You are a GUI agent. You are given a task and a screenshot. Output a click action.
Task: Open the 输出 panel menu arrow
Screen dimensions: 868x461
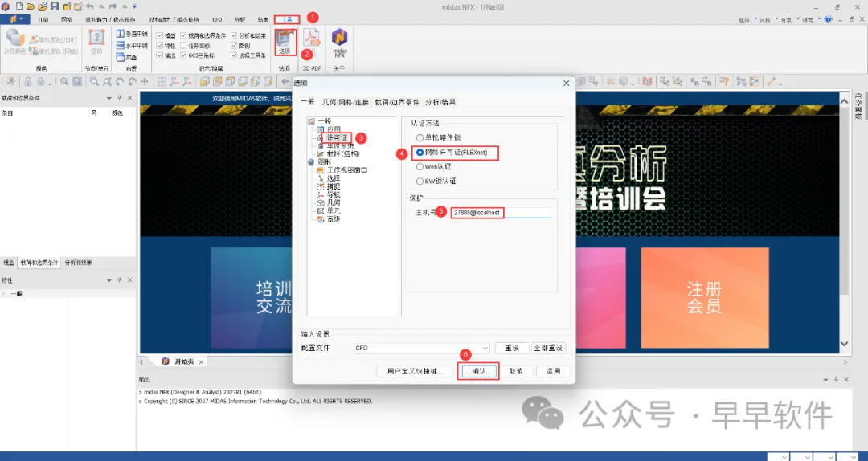point(825,380)
